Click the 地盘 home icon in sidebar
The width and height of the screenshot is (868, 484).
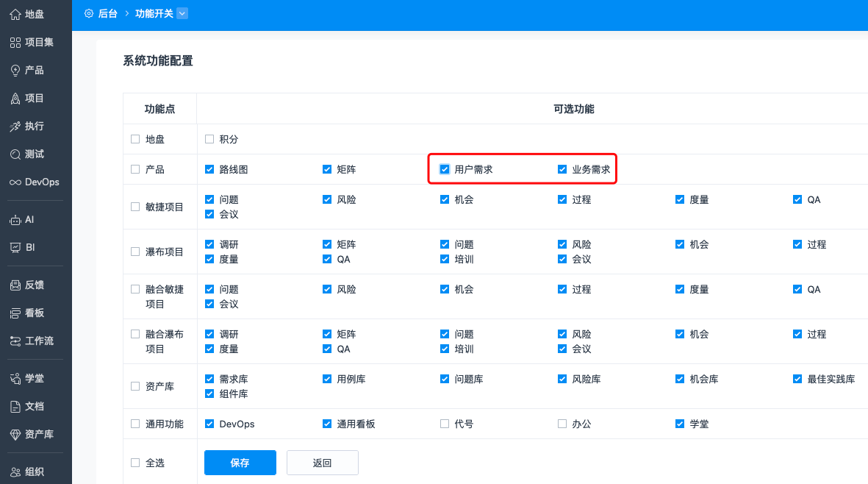(15, 14)
